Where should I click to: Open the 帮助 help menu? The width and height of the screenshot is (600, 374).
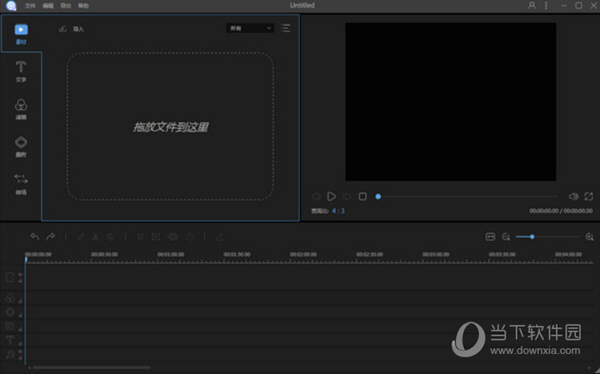click(x=83, y=6)
